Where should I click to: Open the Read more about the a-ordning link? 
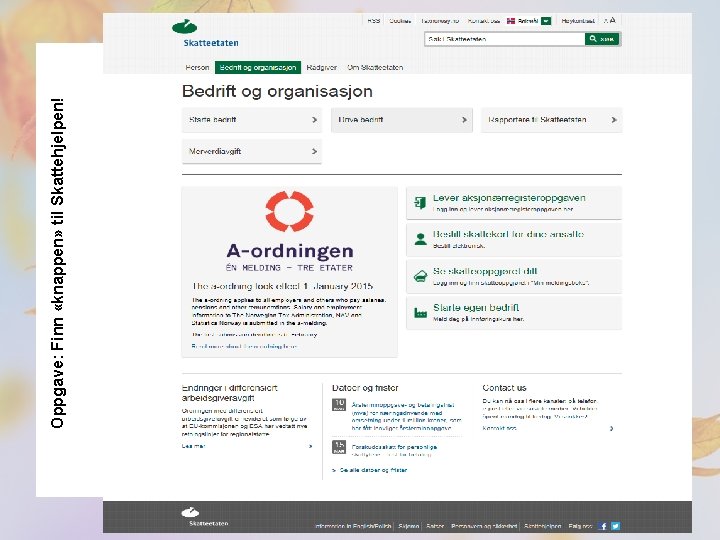pyautogui.click(x=244, y=346)
